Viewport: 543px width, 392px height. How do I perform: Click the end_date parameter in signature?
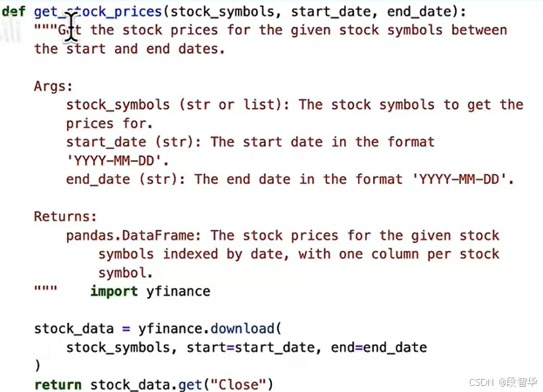point(419,12)
